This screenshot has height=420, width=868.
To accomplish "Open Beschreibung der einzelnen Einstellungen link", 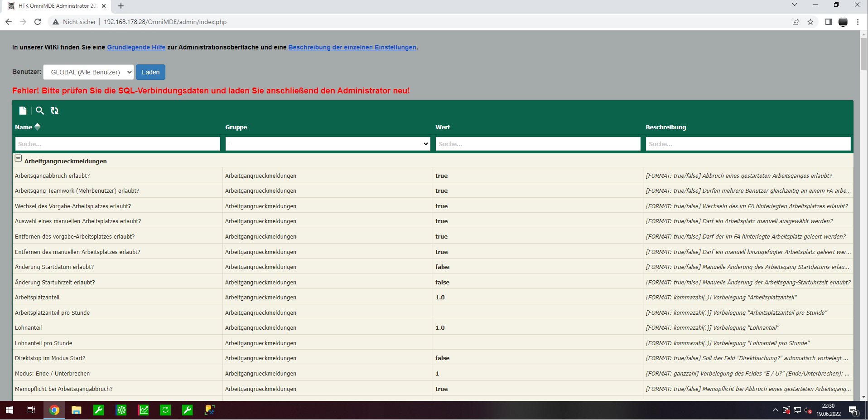I will [352, 47].
